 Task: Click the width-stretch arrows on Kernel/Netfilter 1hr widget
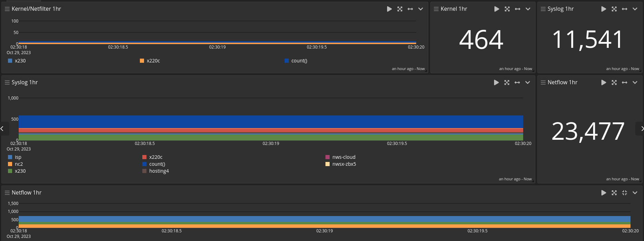[x=410, y=9]
